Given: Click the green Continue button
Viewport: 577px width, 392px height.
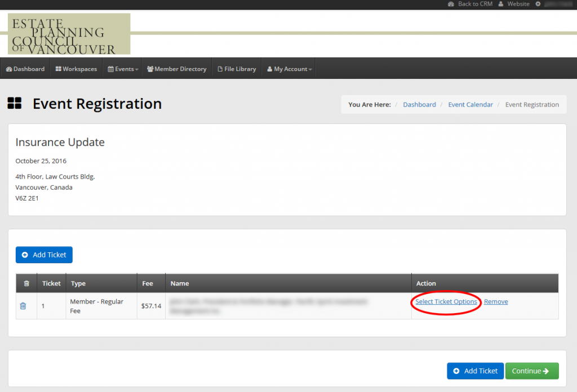Looking at the screenshot, I should 532,371.
